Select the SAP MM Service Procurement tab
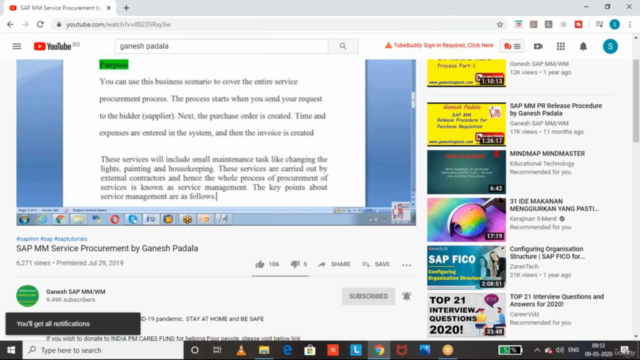640x360 pixels. (60, 8)
